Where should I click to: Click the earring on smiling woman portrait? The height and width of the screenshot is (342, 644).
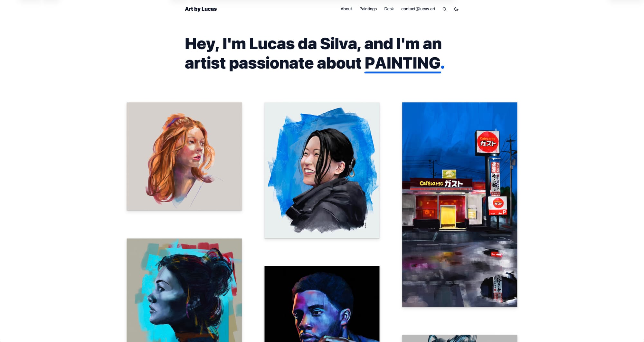[352, 171]
